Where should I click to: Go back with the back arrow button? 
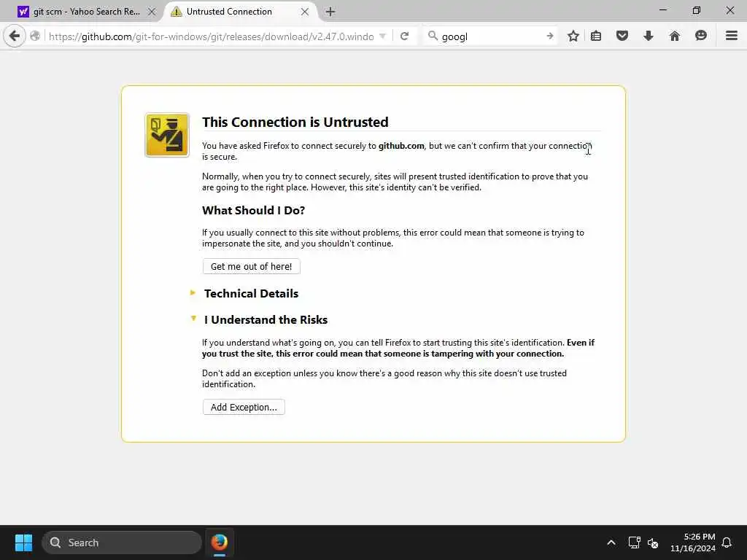click(x=15, y=36)
